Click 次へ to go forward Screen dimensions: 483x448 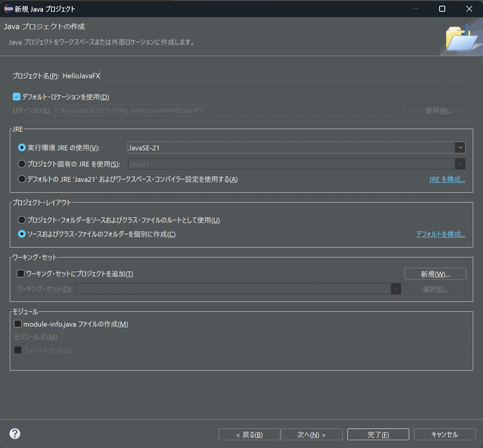click(x=311, y=434)
